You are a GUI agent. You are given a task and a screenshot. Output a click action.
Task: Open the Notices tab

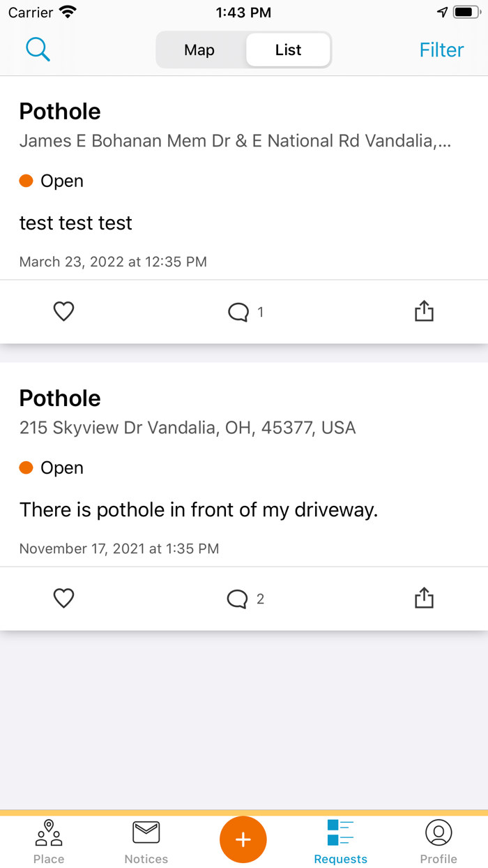pyautogui.click(x=146, y=842)
